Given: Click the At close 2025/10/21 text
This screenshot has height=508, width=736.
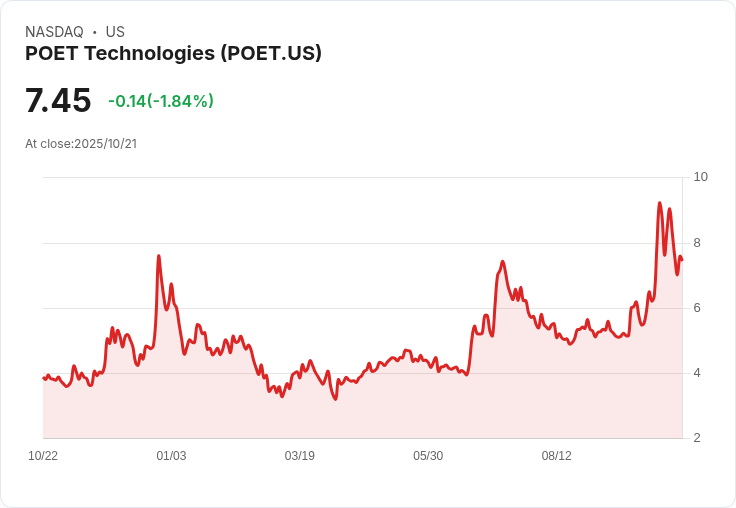Looking at the screenshot, I should coord(81,144).
